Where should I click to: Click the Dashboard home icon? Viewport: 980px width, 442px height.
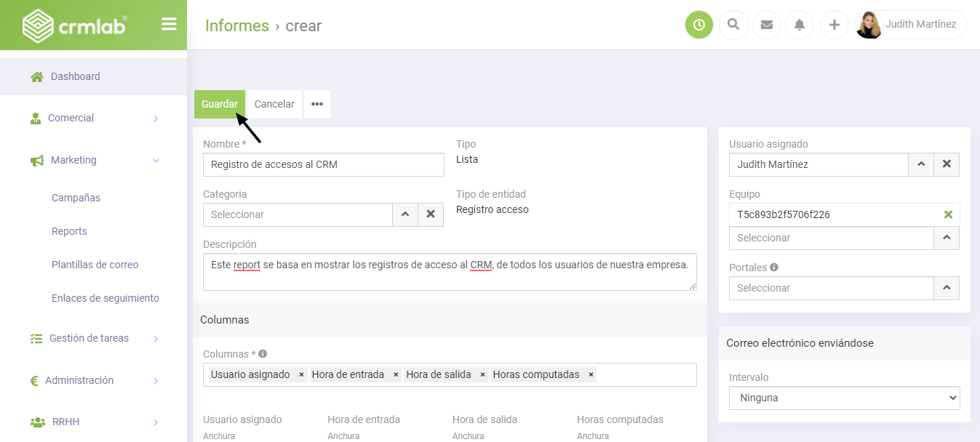click(36, 76)
